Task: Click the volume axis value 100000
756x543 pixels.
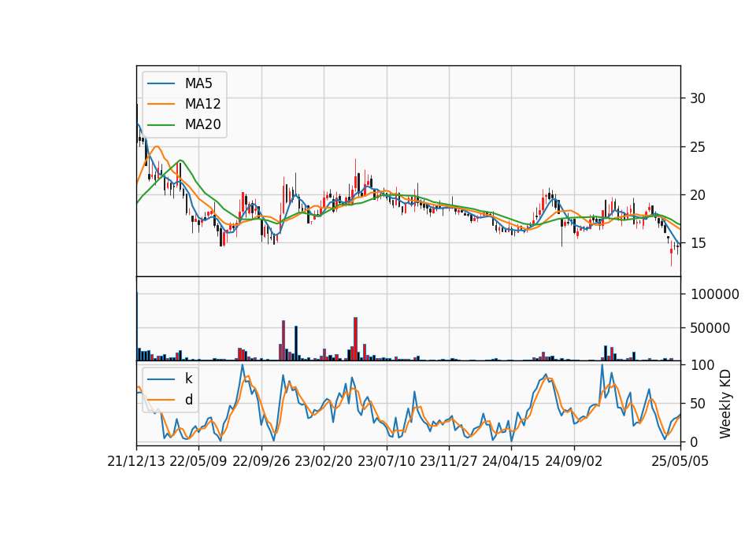Action: 714,294
